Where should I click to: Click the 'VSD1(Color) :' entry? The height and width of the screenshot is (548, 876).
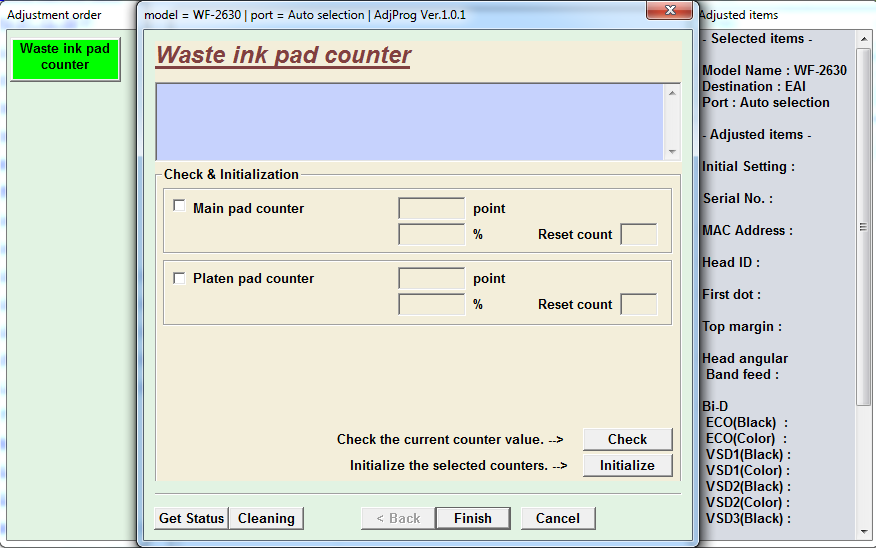748,471
